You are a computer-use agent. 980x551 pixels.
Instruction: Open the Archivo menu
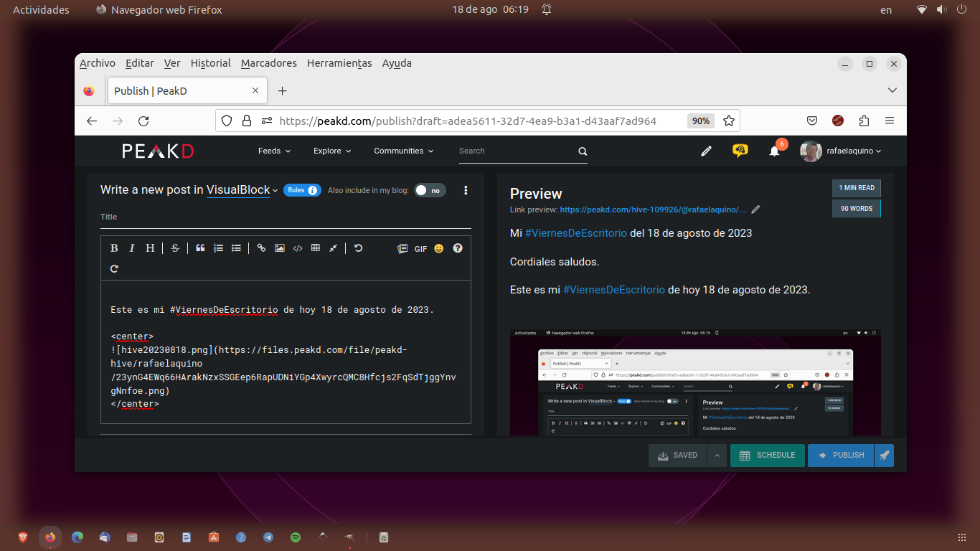click(98, 63)
